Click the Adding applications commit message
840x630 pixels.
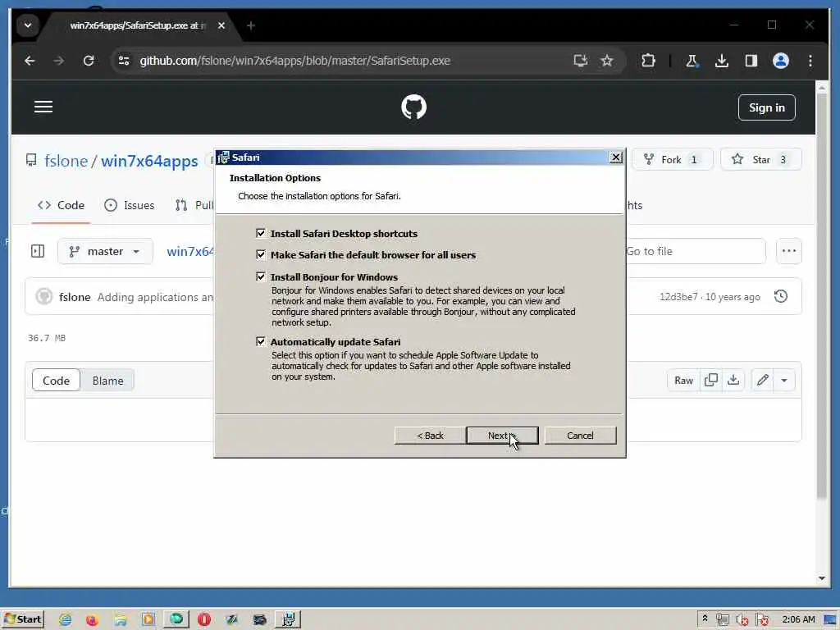tap(155, 297)
